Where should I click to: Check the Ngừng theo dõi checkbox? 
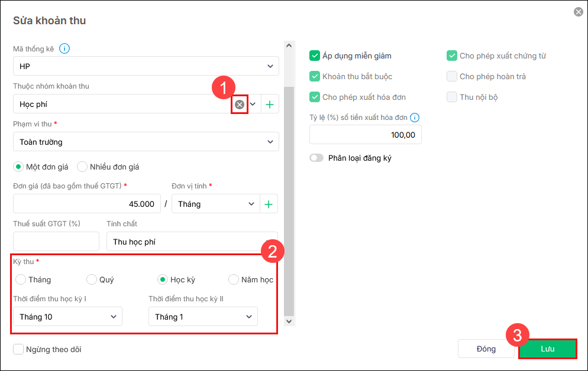(18, 349)
